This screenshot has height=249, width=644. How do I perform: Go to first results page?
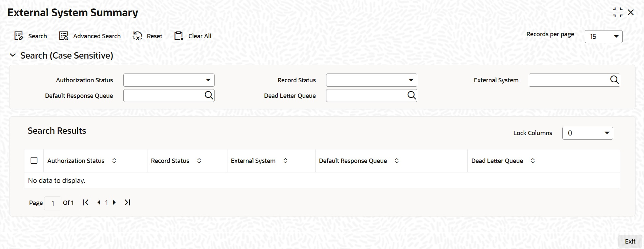(86, 203)
